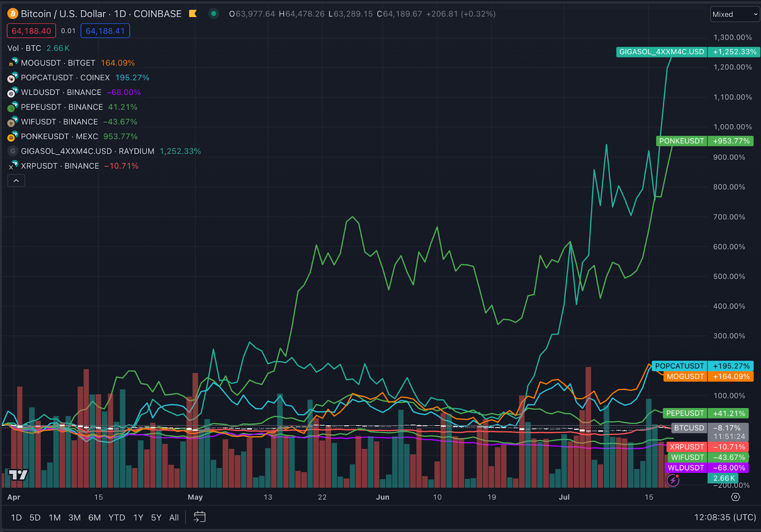Set 3M time range
Screen dimensions: 761x532
pos(74,517)
